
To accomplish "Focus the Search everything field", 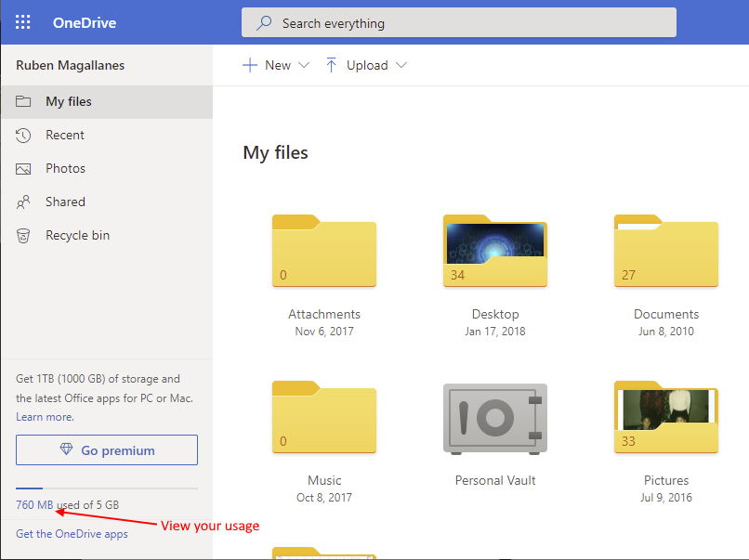I will (458, 22).
